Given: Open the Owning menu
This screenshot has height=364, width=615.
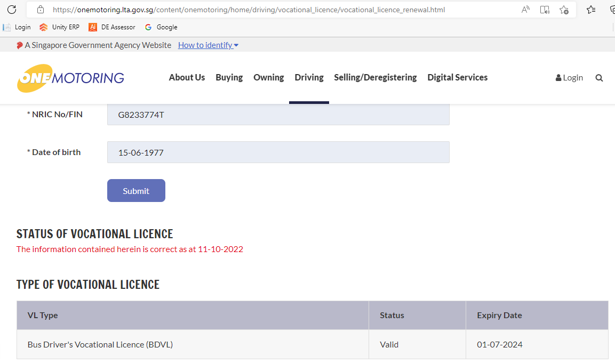Looking at the screenshot, I should pyautogui.click(x=268, y=77).
